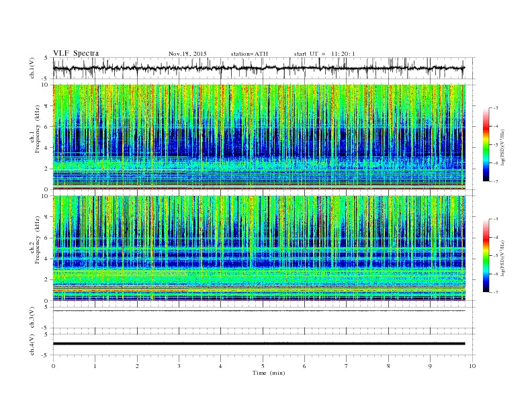Select the ch.2 spectrogram color bar
The height and width of the screenshot is (411, 532).
486,256
